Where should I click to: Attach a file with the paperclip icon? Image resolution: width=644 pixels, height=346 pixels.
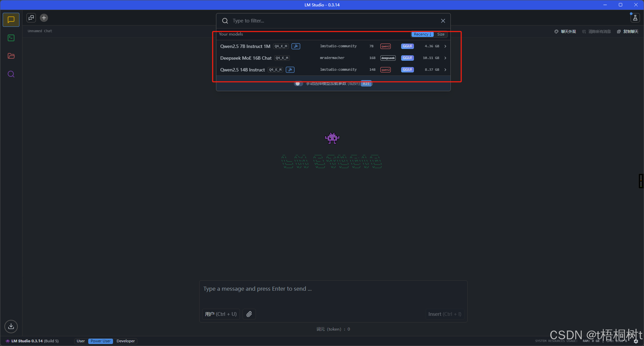249,314
